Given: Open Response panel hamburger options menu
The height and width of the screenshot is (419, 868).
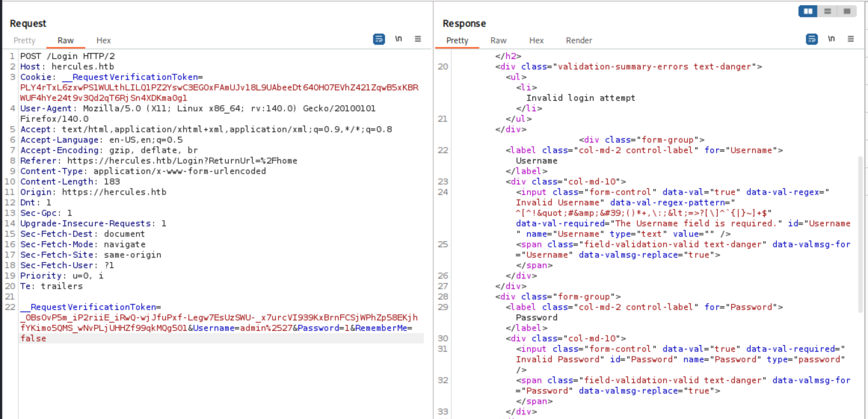Looking at the screenshot, I should 851,39.
